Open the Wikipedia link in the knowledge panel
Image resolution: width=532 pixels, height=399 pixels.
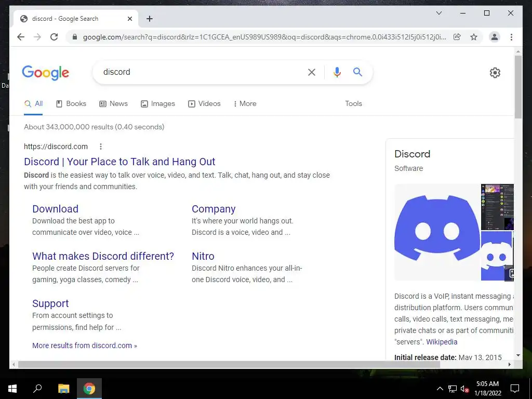tap(442, 342)
